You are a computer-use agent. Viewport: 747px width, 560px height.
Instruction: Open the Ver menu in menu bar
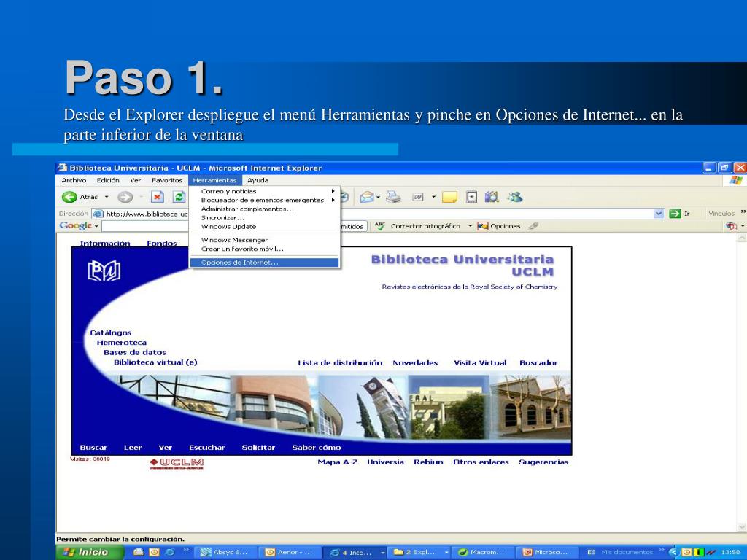click(x=135, y=181)
